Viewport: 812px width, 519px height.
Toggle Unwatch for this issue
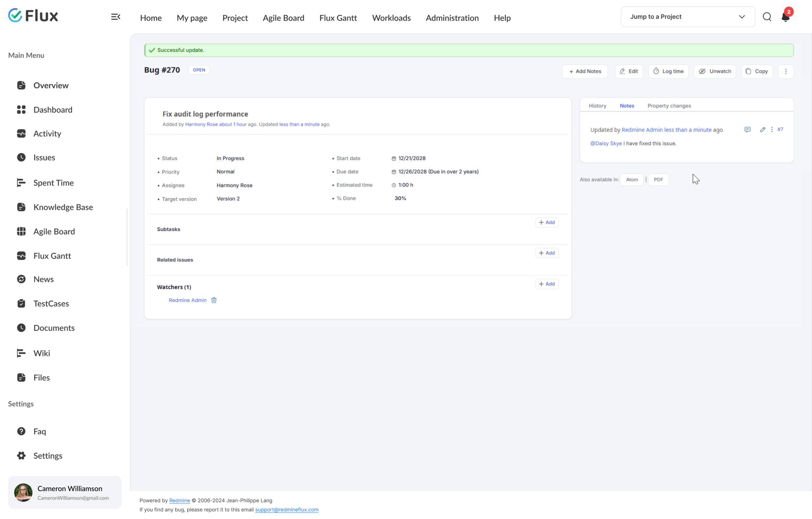coord(715,71)
